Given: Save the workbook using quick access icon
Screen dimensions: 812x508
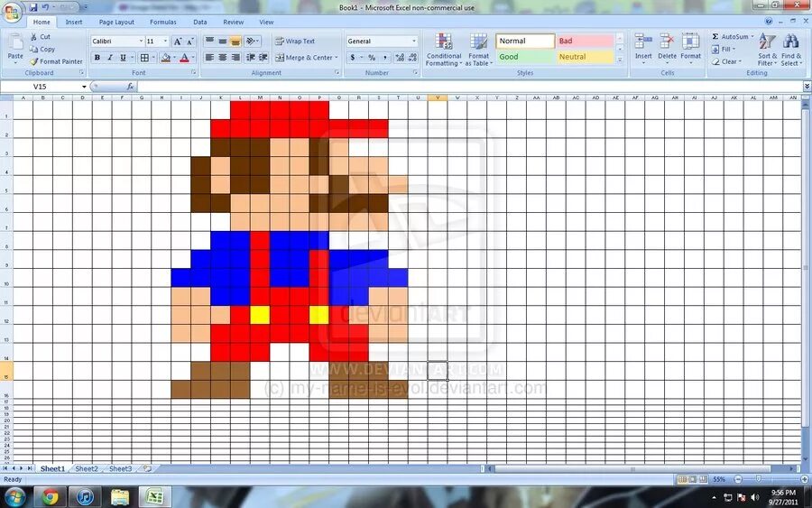Looking at the screenshot, I should click(33, 7).
